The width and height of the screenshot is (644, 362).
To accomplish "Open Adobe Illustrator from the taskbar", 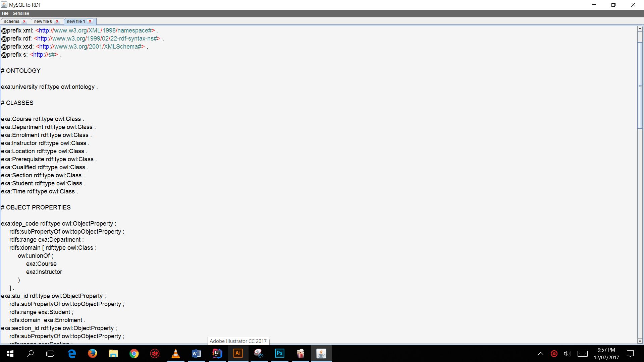I will click(238, 353).
